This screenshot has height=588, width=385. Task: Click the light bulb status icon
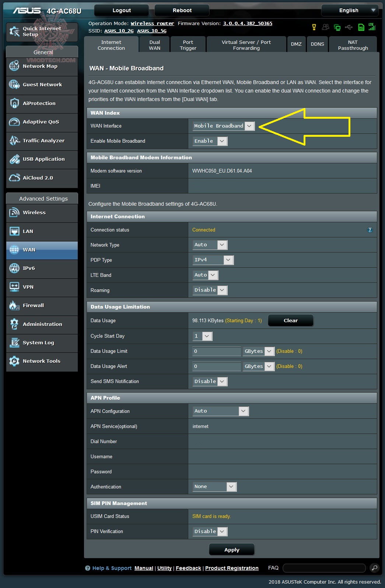314,27
